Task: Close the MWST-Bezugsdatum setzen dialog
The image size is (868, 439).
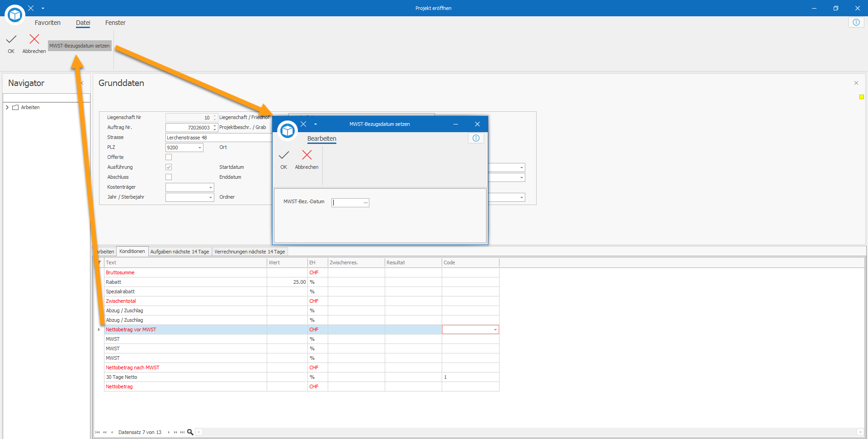Action: (x=477, y=124)
